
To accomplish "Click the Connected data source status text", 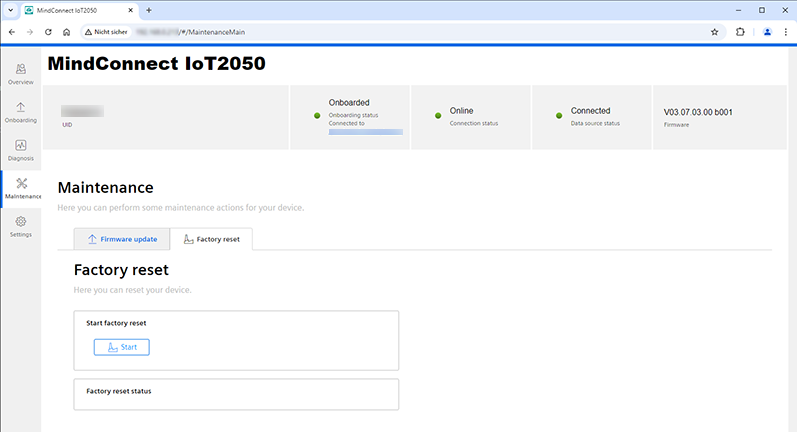I will 590,111.
